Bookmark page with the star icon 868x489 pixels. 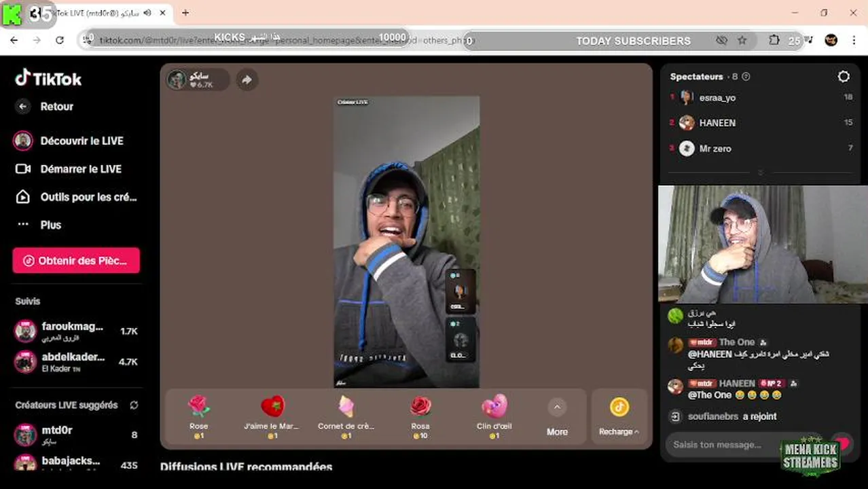pyautogui.click(x=742, y=40)
